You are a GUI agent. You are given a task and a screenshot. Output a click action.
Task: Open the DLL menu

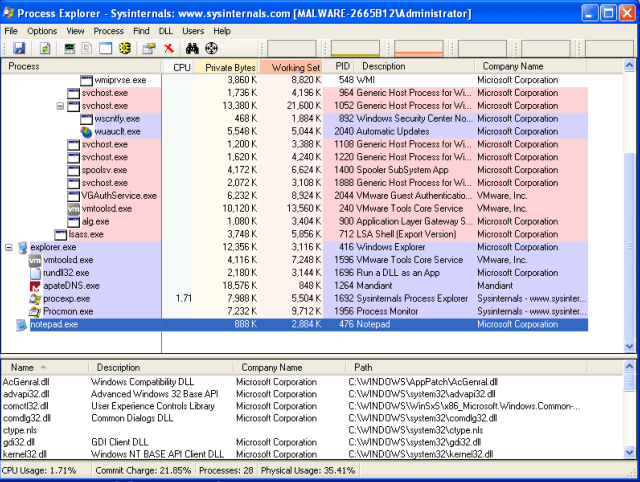pyautogui.click(x=164, y=31)
